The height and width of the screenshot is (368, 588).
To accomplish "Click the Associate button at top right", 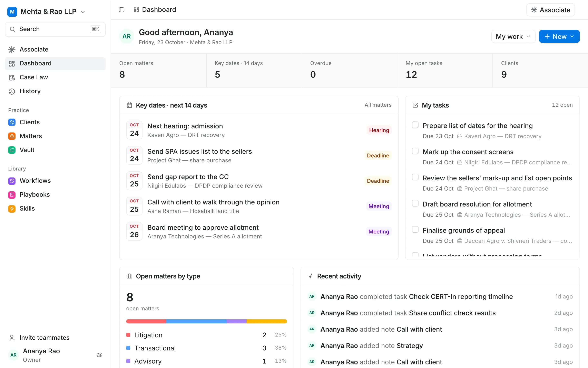I will coord(550,10).
